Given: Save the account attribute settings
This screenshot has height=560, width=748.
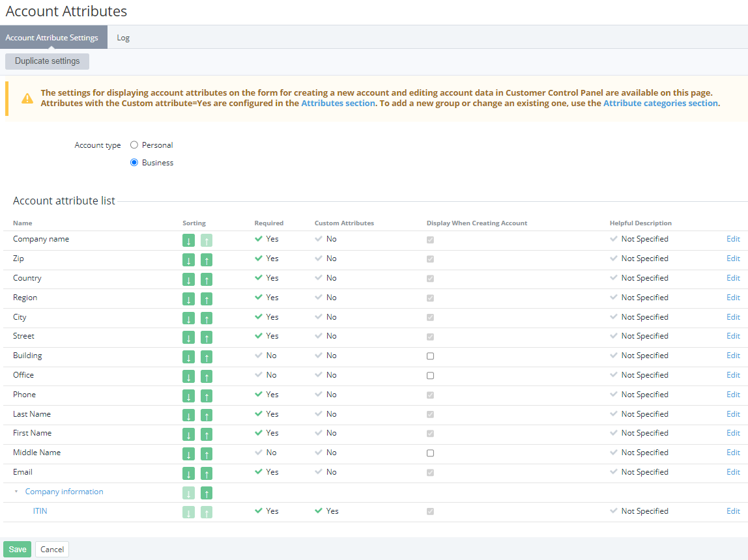Looking at the screenshot, I should click(17, 549).
